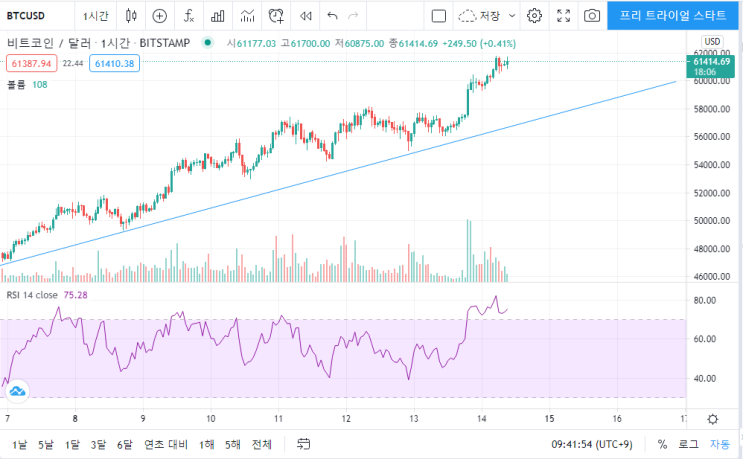Click the 프리 트라이얼 스타트 button

click(x=672, y=16)
